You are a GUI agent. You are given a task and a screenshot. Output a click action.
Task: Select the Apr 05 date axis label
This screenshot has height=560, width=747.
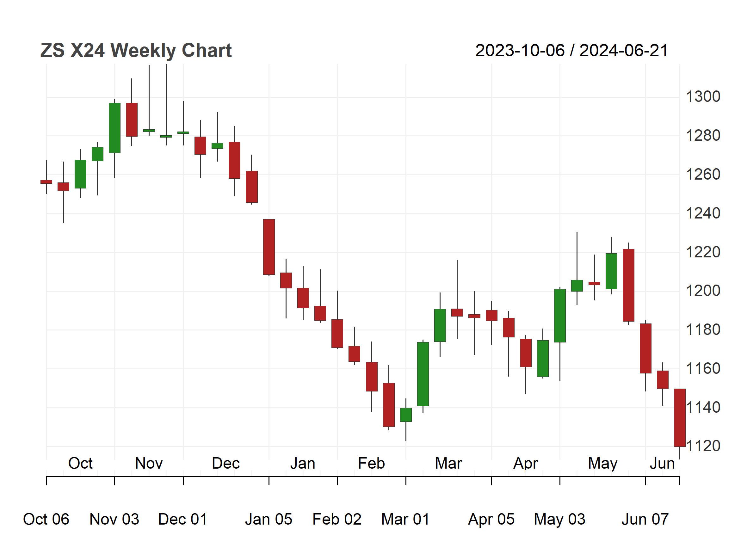tap(491, 519)
